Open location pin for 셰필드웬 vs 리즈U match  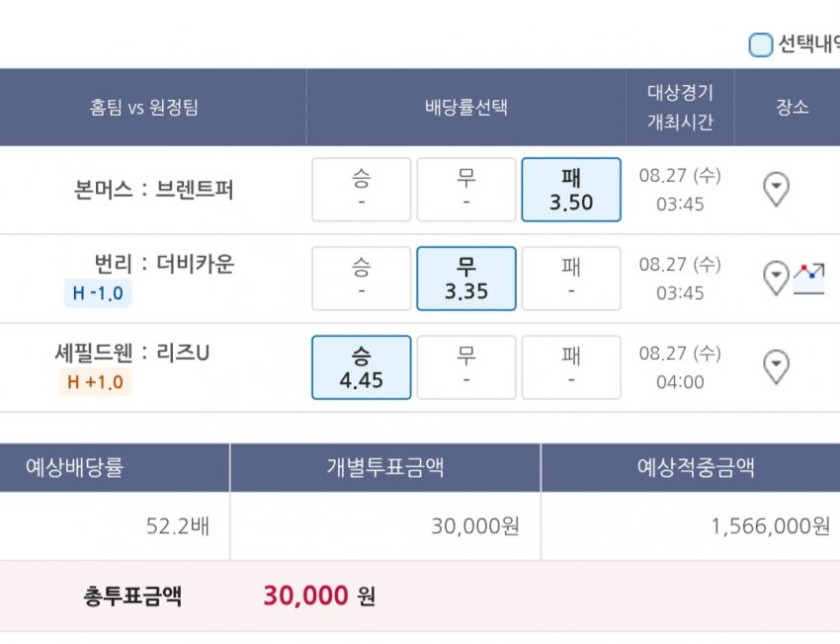pos(777,366)
